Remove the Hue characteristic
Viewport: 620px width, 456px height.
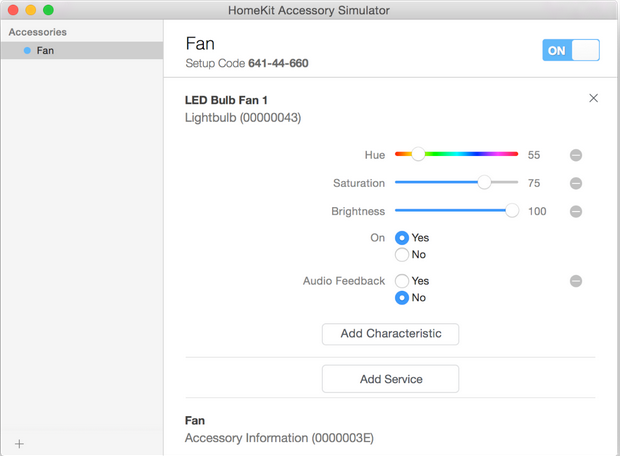click(x=576, y=155)
